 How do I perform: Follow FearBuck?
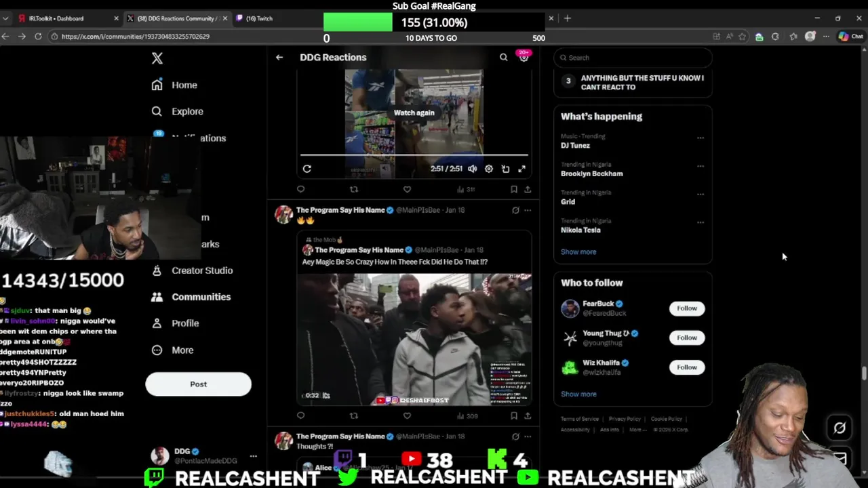pos(687,308)
